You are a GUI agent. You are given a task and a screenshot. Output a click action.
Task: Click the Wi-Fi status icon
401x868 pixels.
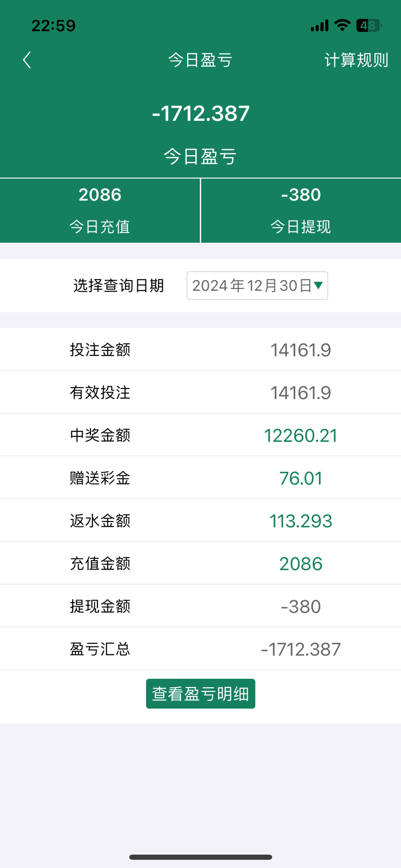point(342,25)
